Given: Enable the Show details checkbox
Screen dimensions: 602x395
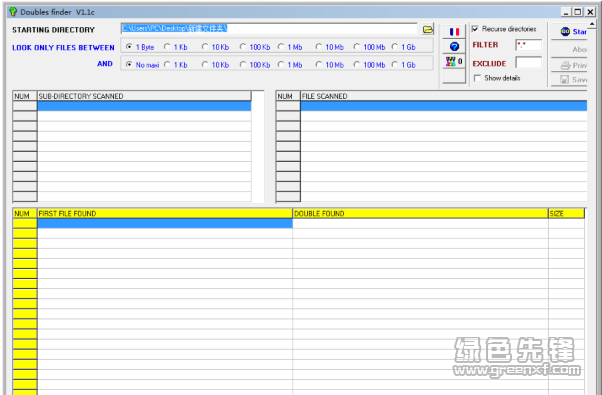Looking at the screenshot, I should (477, 78).
